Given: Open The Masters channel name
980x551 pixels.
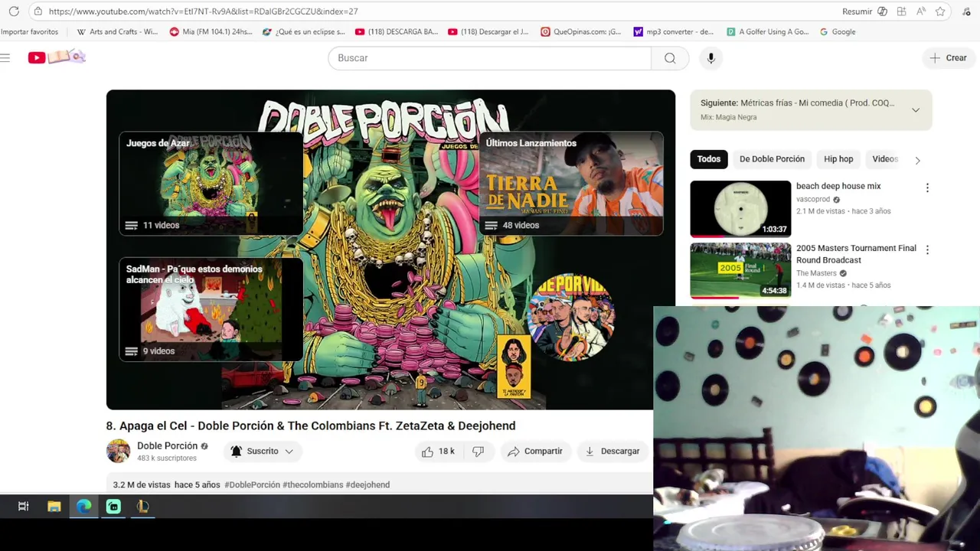Looking at the screenshot, I should click(x=816, y=273).
